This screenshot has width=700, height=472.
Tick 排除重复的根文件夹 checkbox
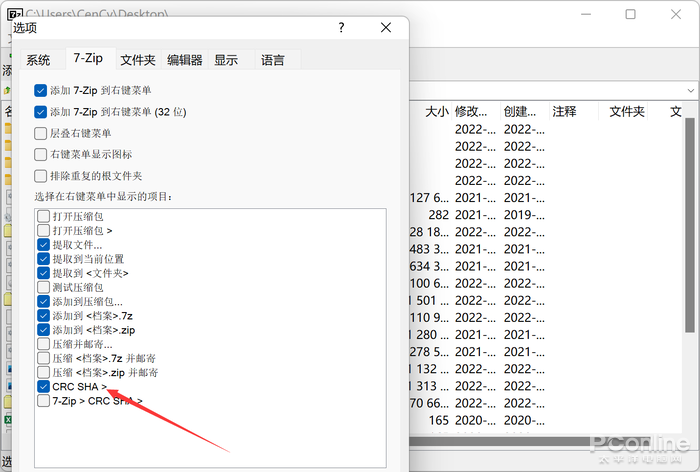41,176
